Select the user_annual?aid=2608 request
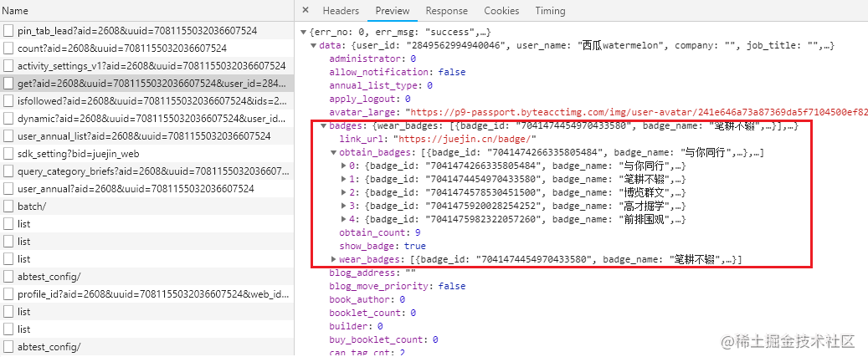This screenshot has width=868, height=362. tap(146, 188)
